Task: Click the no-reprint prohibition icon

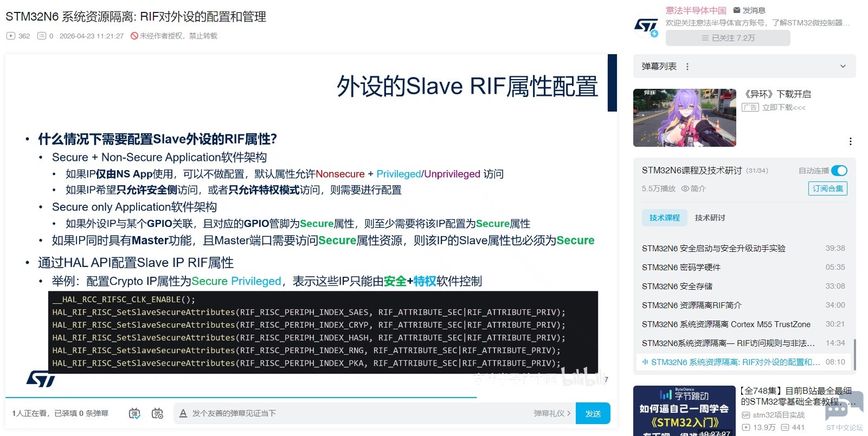Action: [x=134, y=36]
